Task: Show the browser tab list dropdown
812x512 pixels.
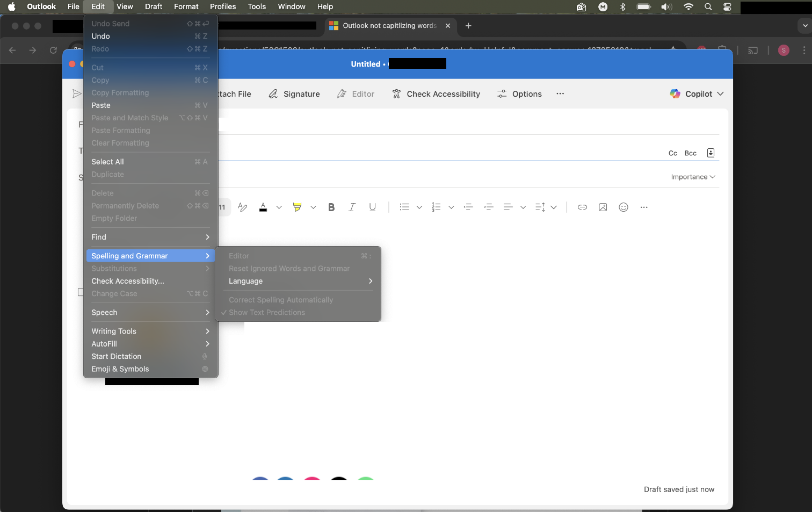Action: 804,26
